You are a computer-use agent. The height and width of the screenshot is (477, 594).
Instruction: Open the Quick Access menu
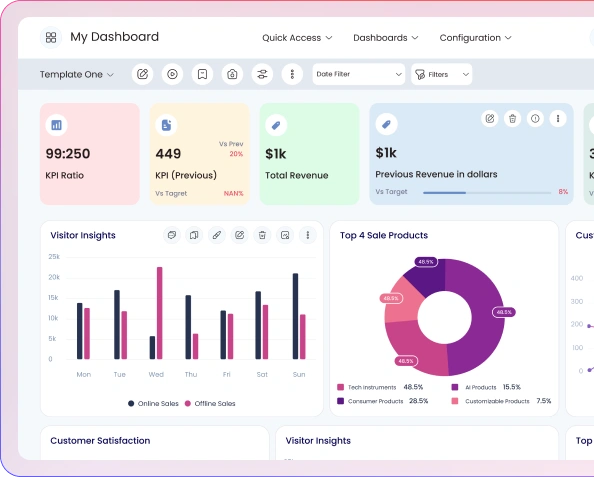[297, 38]
